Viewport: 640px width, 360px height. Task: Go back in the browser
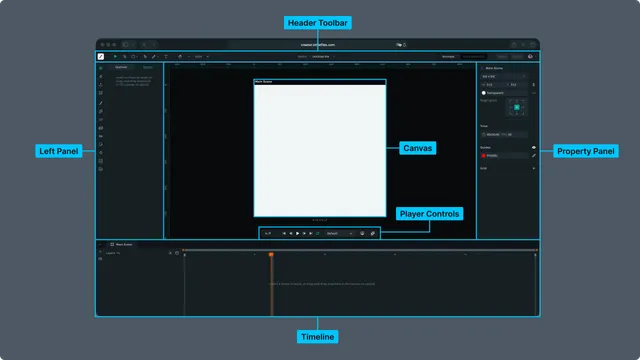click(144, 45)
